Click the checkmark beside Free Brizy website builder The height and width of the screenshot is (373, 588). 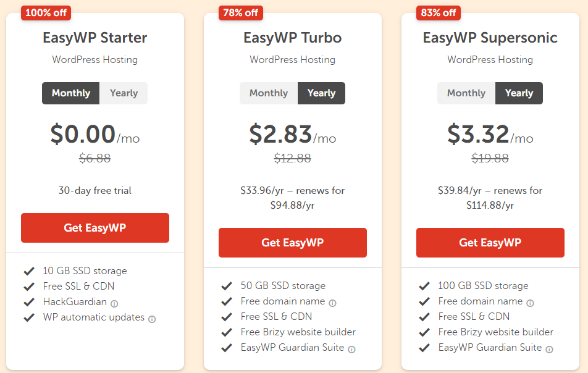227,332
